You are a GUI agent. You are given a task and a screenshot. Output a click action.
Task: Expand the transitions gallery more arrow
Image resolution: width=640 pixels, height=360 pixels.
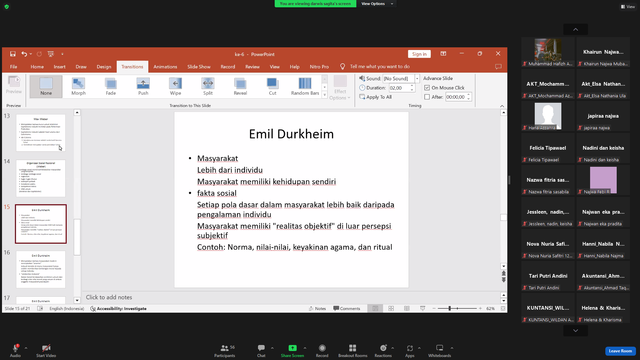coord(324,95)
